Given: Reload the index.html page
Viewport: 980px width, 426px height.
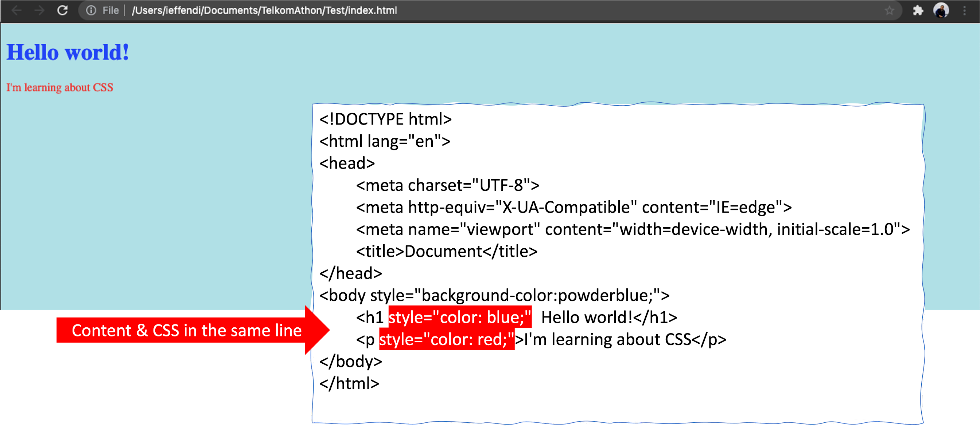Looking at the screenshot, I should tap(63, 10).
